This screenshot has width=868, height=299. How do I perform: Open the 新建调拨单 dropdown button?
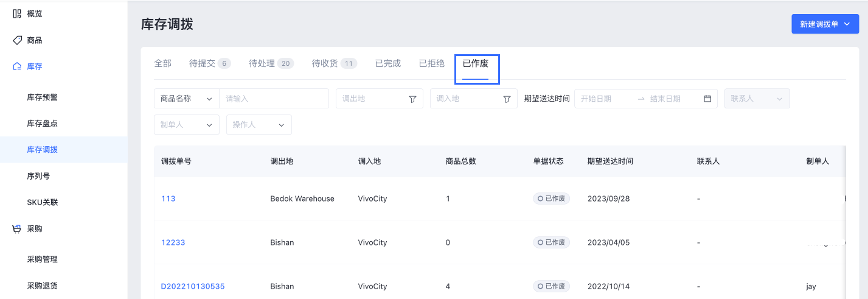coord(825,24)
